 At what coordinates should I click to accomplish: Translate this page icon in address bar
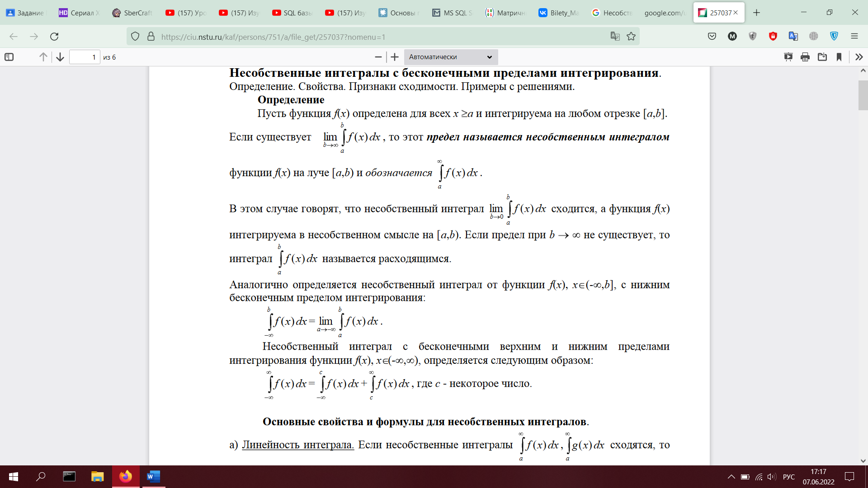615,37
